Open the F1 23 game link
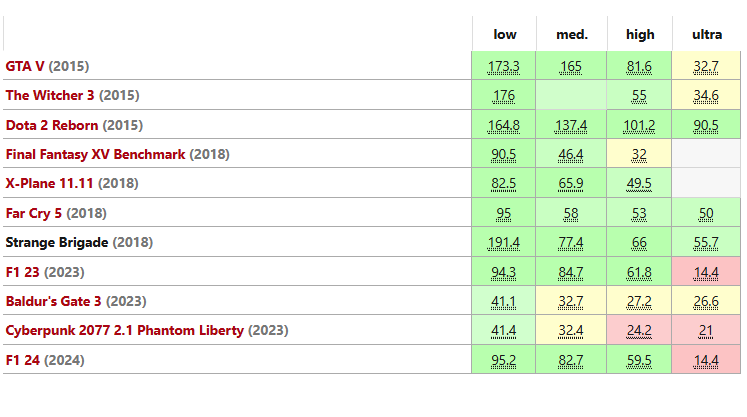The height and width of the screenshot is (417, 747). coord(22,272)
